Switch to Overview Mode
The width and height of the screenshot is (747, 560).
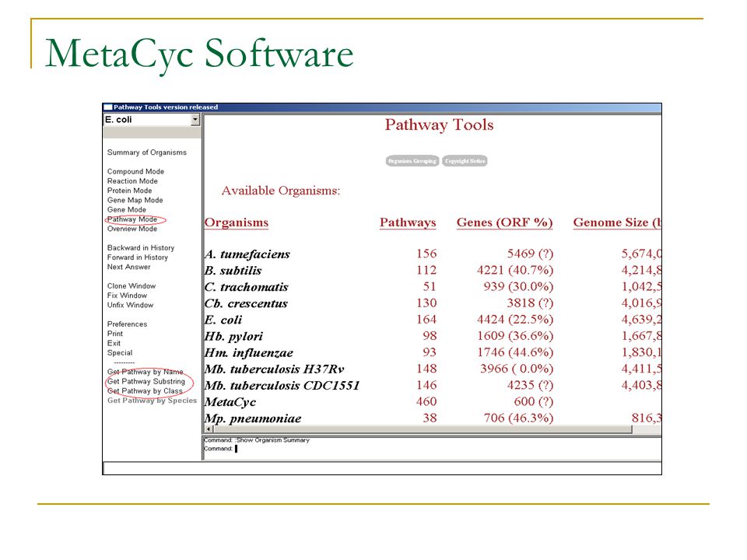pyautogui.click(x=132, y=229)
